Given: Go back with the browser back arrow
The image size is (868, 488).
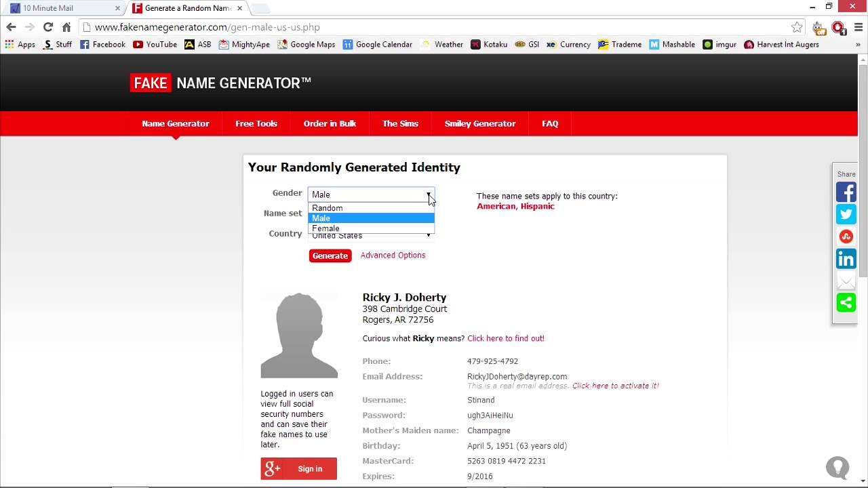Looking at the screenshot, I should tap(11, 27).
